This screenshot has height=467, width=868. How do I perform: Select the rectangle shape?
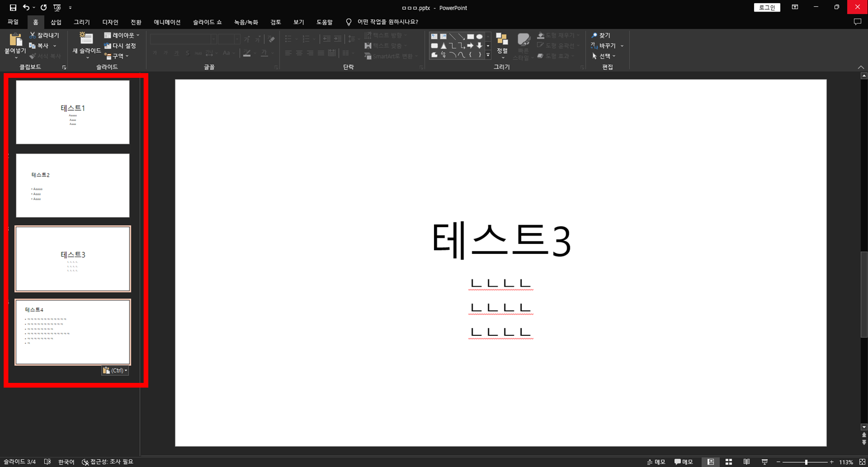coord(471,37)
